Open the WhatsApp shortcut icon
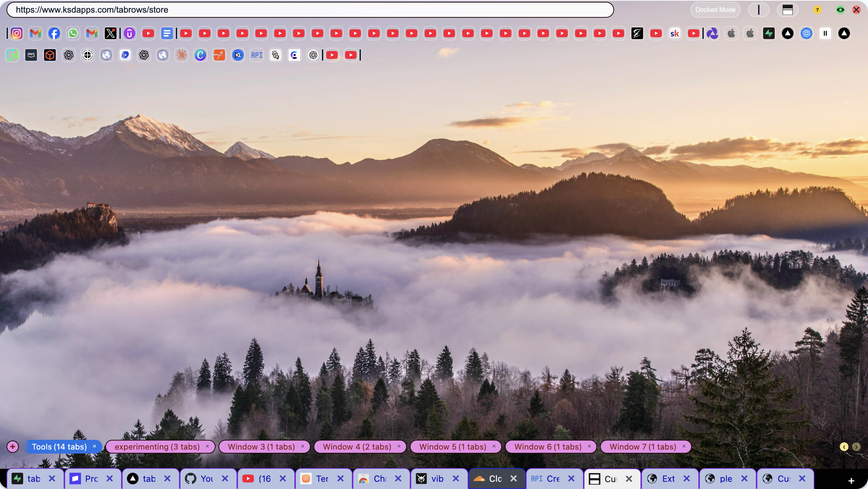 (x=73, y=34)
